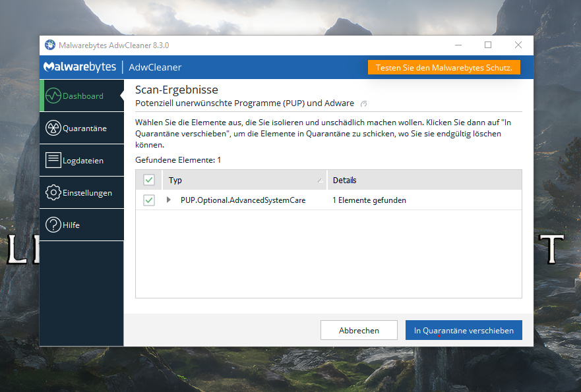The height and width of the screenshot is (392, 581).
Task: Open the Quarantäne sidebar tab
Action: 84,128
